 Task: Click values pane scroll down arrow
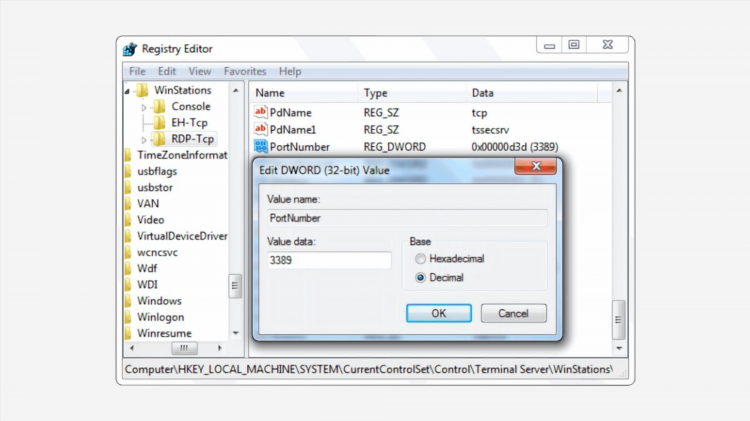(619, 348)
